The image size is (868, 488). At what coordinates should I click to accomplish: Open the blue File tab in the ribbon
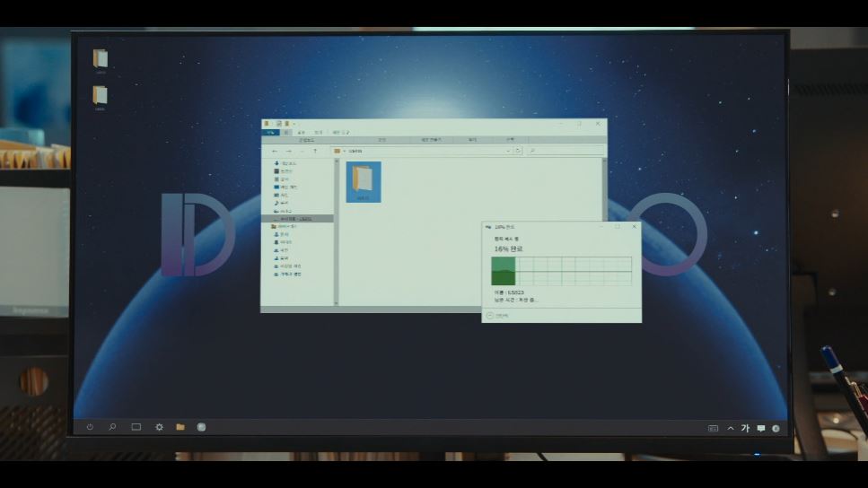coord(270,133)
